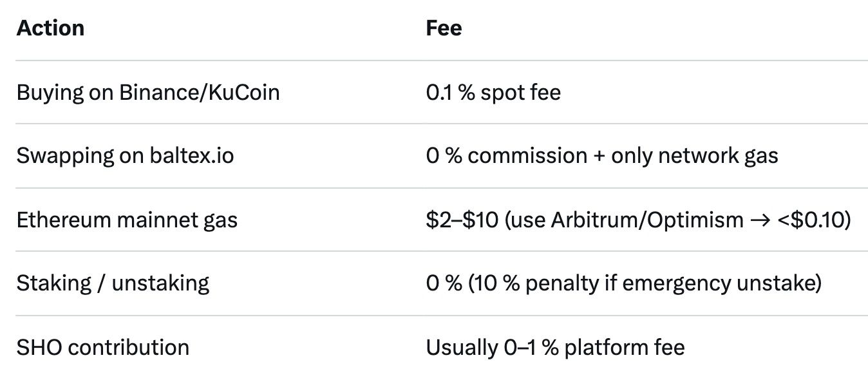
Task: Click the "Action" column header
Action: tap(50, 28)
